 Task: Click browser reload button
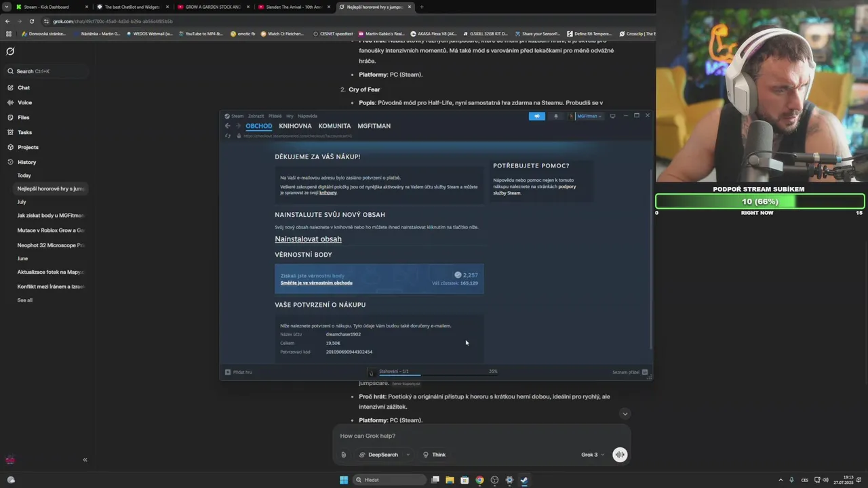click(x=31, y=21)
